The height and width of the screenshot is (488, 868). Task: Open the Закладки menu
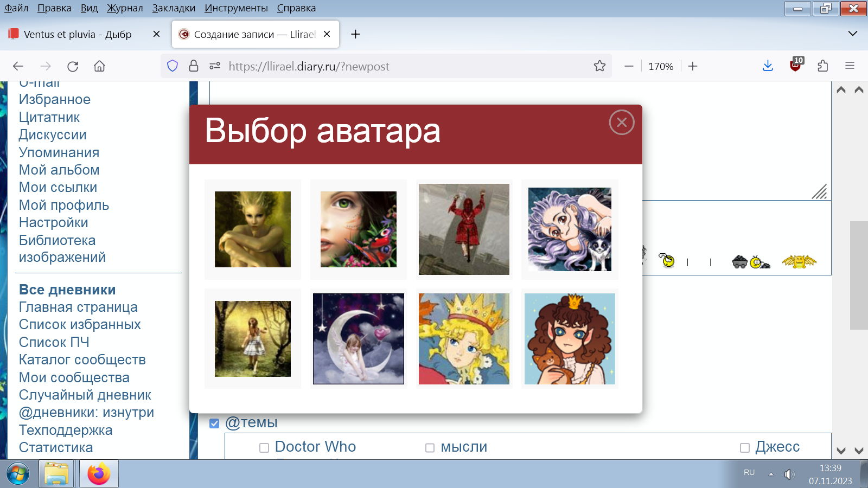174,8
